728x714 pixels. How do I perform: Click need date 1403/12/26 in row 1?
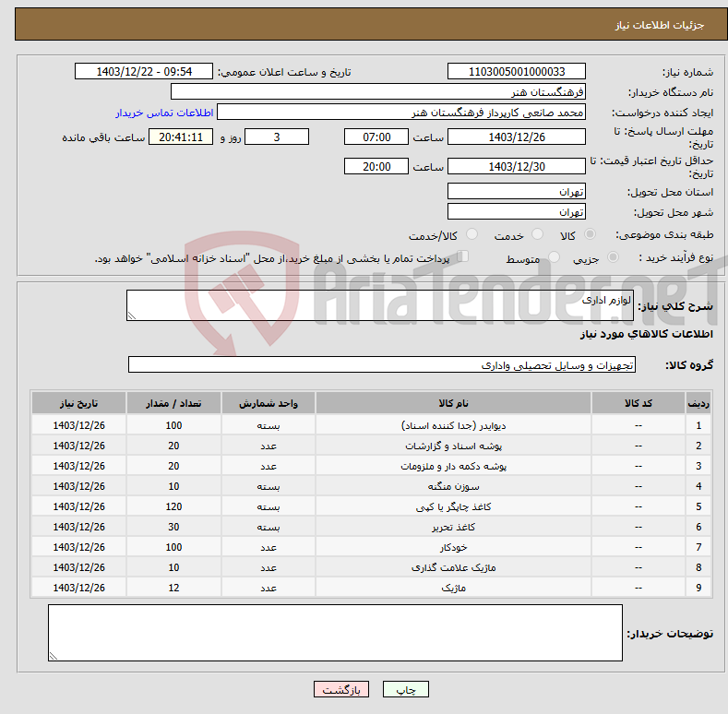79,425
